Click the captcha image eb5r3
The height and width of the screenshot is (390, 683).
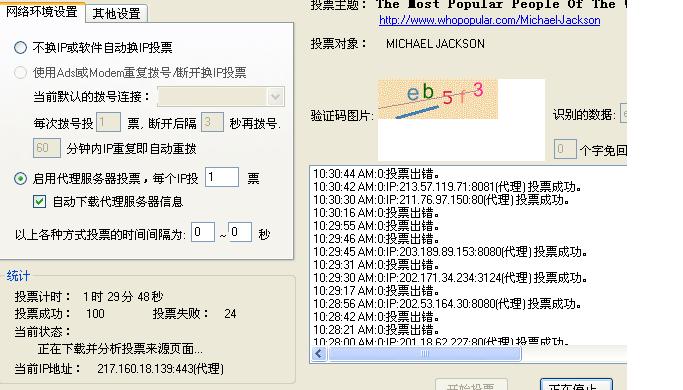pyautogui.click(x=437, y=99)
